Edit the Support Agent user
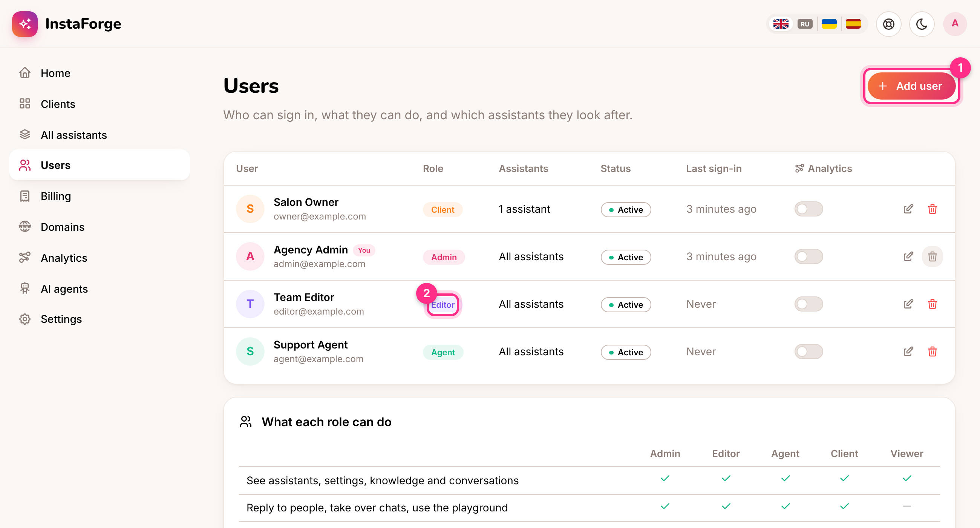The image size is (980, 528). coord(908,352)
